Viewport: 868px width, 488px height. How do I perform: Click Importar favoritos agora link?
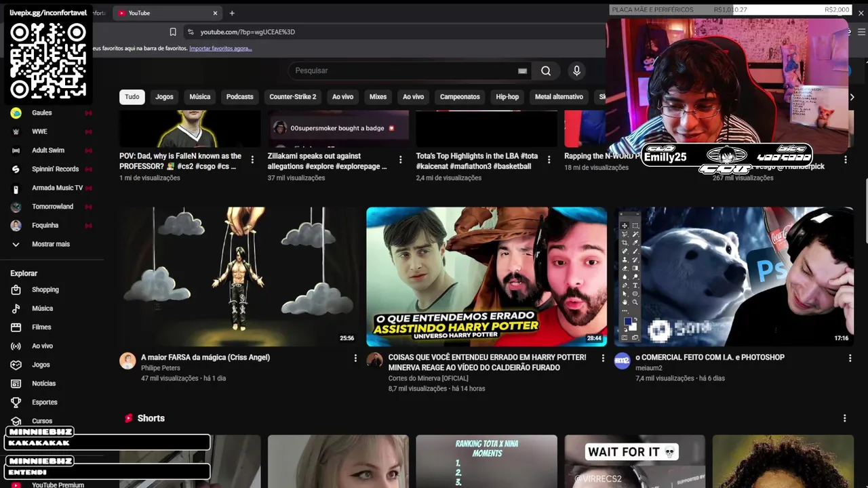[x=220, y=49]
